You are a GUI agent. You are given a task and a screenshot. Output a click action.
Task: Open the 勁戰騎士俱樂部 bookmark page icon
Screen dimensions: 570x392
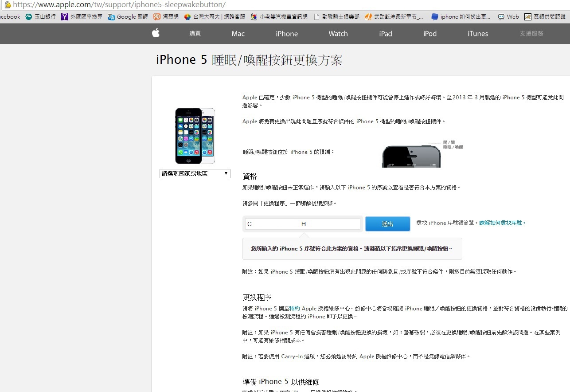[x=316, y=17]
